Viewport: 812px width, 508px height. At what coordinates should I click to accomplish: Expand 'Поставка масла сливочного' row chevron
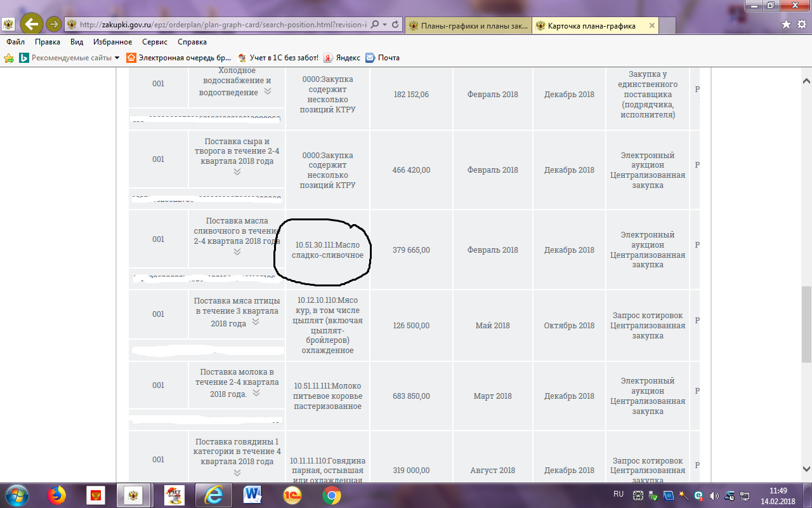tap(237, 252)
